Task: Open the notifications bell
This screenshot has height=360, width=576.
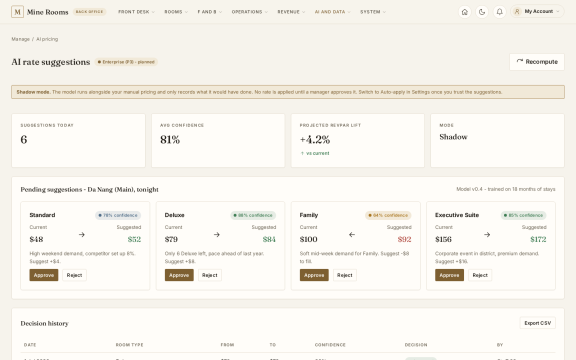Action: coord(499,12)
